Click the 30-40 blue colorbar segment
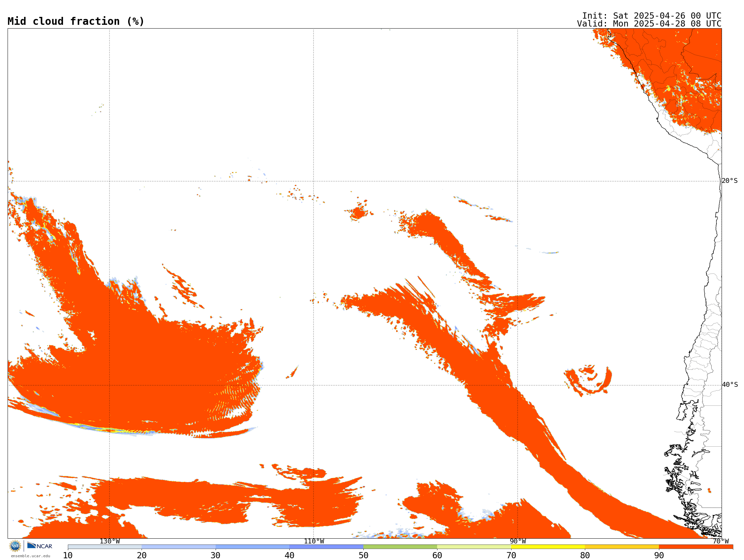 point(252,547)
